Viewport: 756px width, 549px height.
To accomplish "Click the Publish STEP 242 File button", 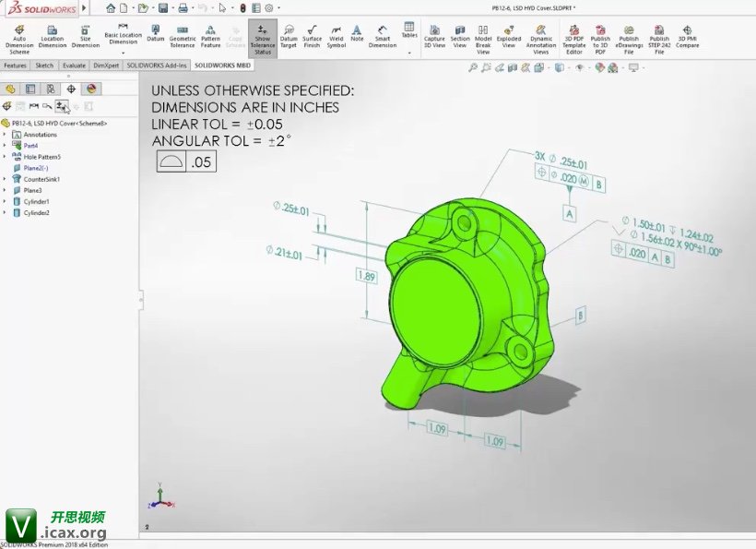I will (659, 38).
